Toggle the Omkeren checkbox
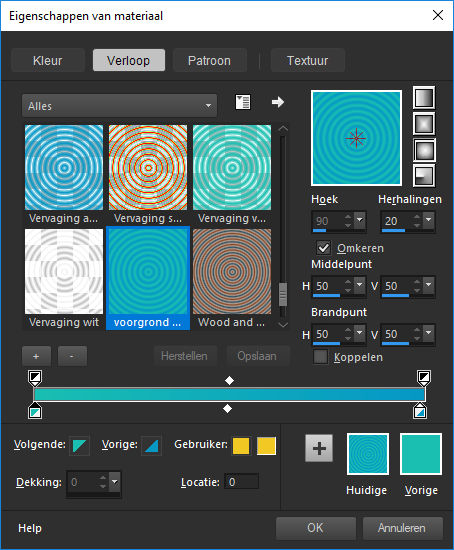This screenshot has height=550, width=454. (323, 248)
